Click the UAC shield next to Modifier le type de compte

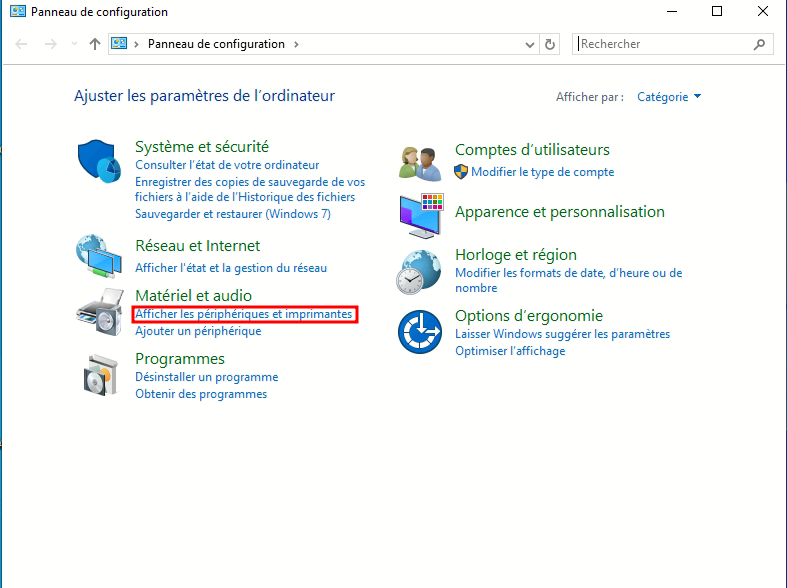tap(461, 172)
